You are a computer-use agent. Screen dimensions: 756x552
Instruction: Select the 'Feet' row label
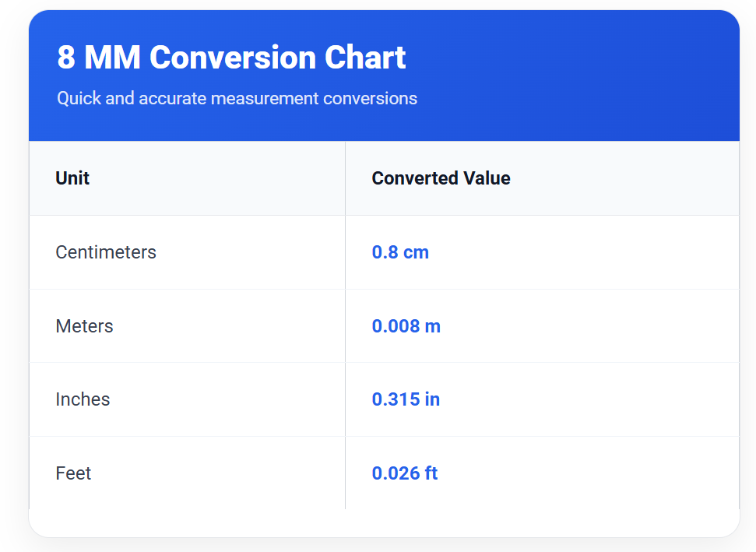pos(73,473)
